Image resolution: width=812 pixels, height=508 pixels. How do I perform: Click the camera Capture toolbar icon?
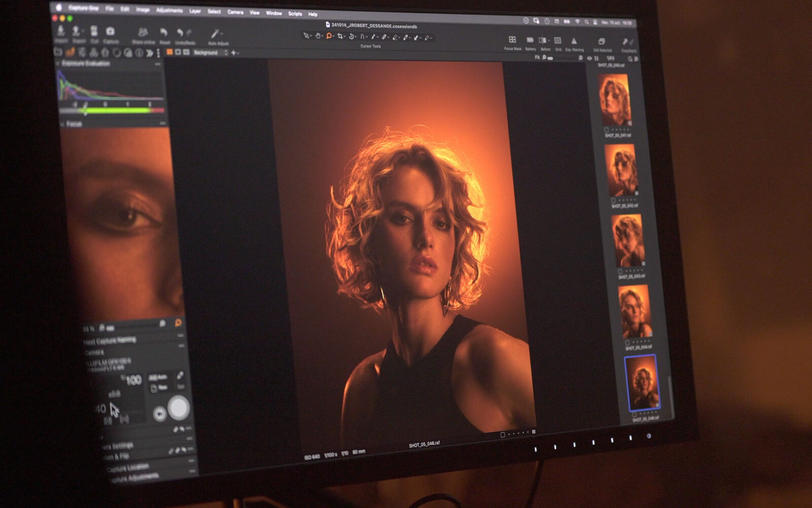coord(110,31)
